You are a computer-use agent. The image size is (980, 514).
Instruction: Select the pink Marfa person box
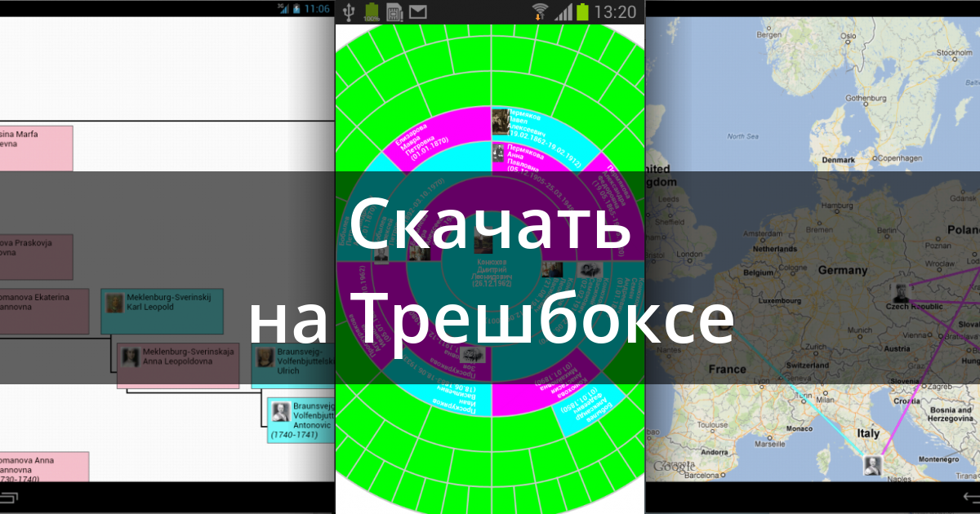(37, 148)
